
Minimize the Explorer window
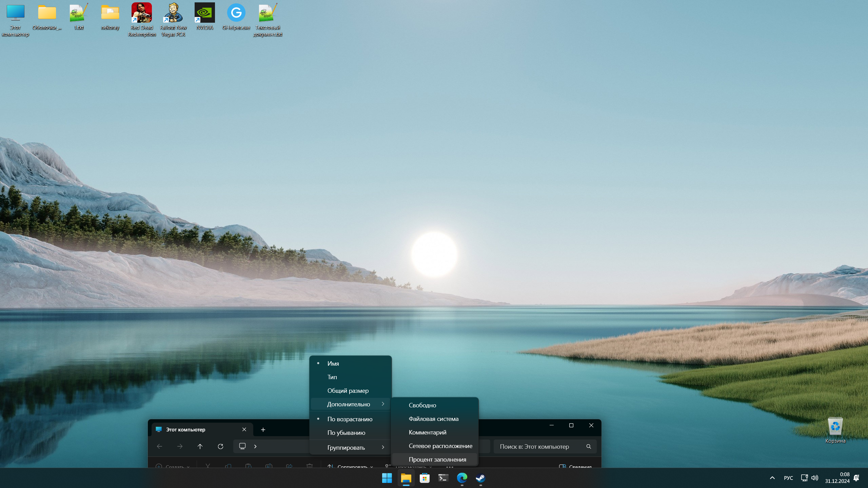click(552, 425)
